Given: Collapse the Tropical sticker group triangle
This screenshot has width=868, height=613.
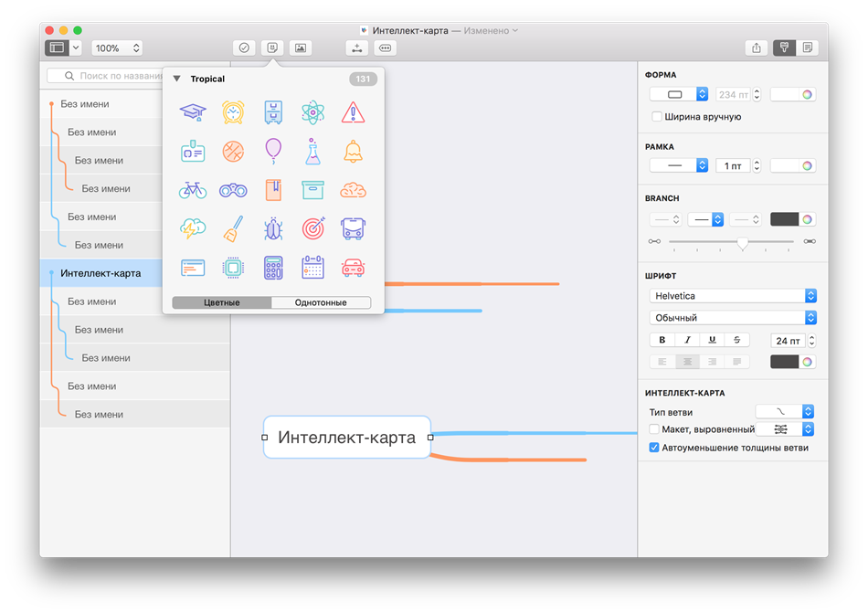Looking at the screenshot, I should pos(177,79).
